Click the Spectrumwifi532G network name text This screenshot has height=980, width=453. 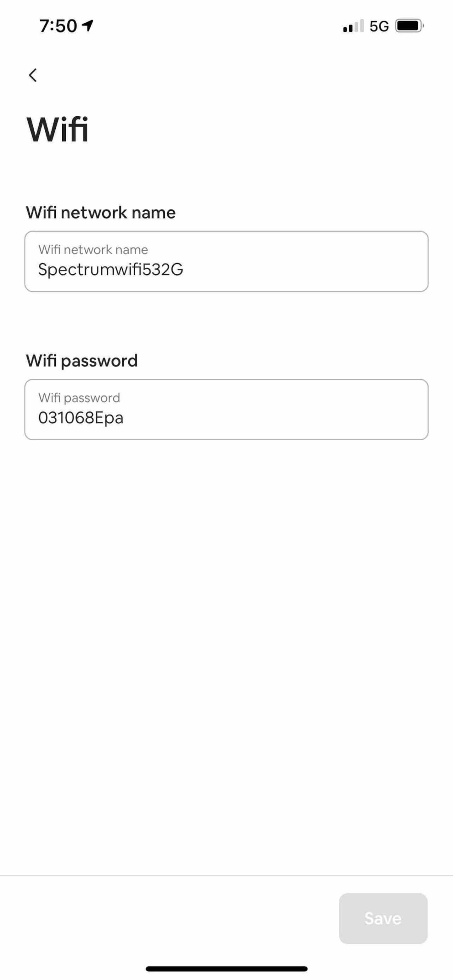pos(111,270)
